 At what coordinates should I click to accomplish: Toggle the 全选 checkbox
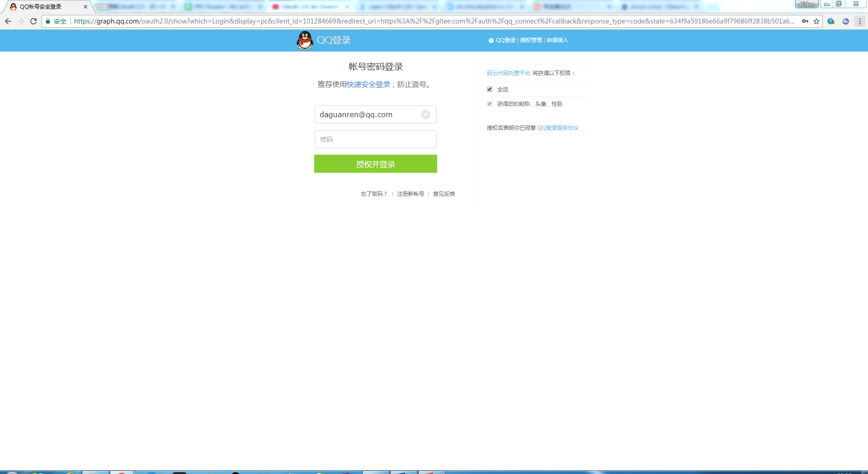pyautogui.click(x=490, y=89)
